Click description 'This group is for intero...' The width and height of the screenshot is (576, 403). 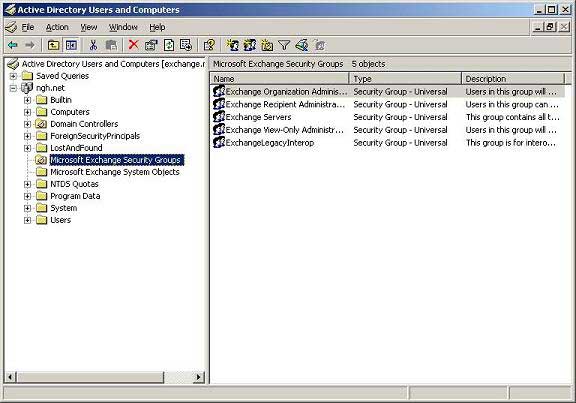(511, 143)
